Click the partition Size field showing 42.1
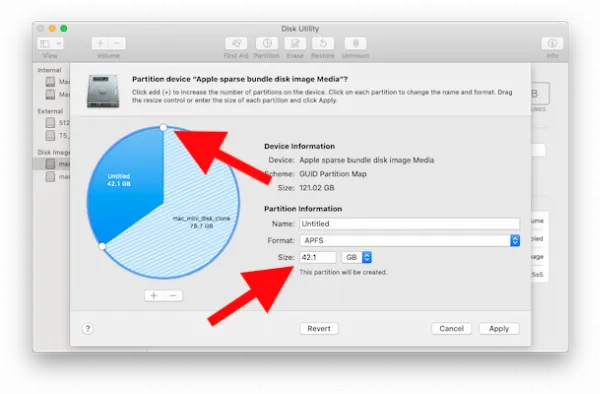 click(318, 257)
